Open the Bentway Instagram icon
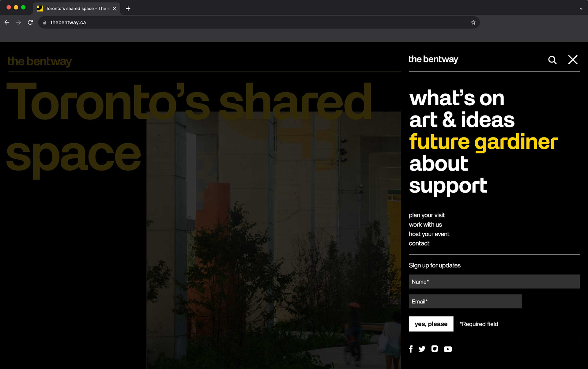The image size is (588, 369). tap(435, 348)
